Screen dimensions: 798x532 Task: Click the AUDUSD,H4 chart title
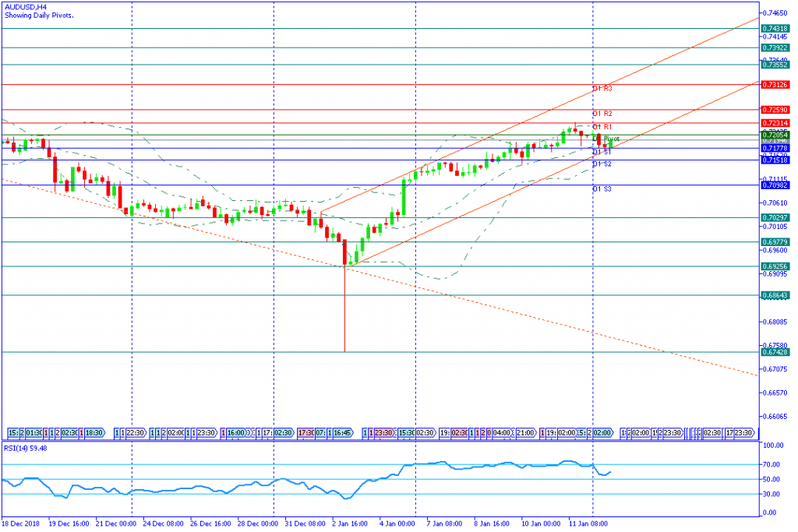(x=26, y=8)
